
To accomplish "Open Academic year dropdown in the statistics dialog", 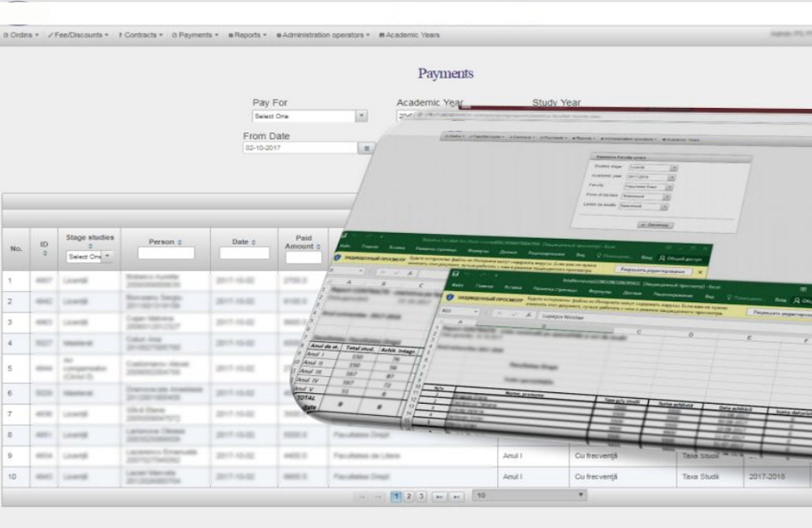I will (651, 177).
